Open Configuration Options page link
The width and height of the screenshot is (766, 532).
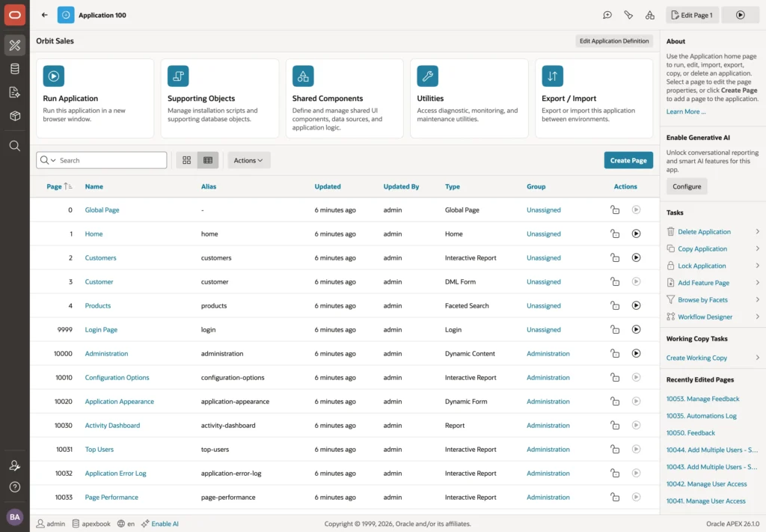point(117,378)
